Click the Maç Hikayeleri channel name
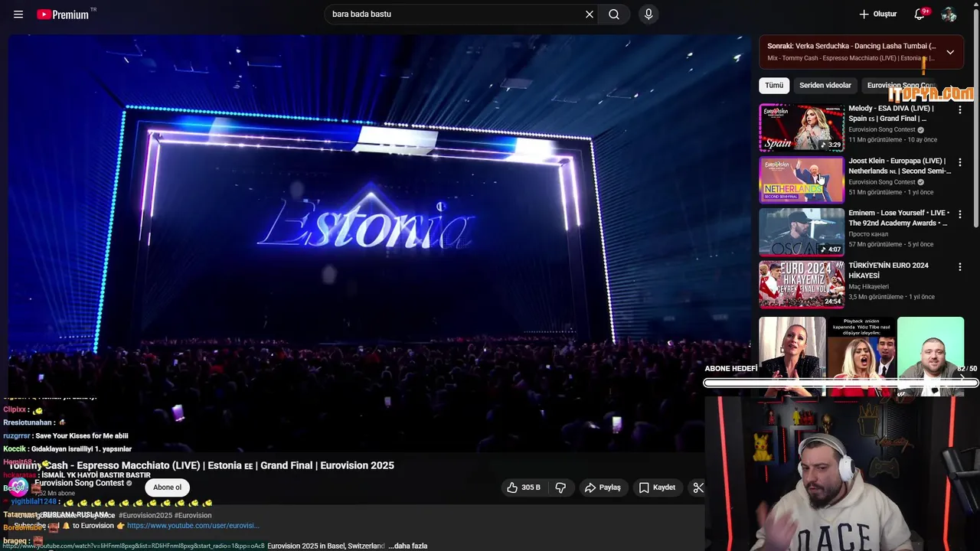Viewport: 980px width, 551px height. [868, 287]
